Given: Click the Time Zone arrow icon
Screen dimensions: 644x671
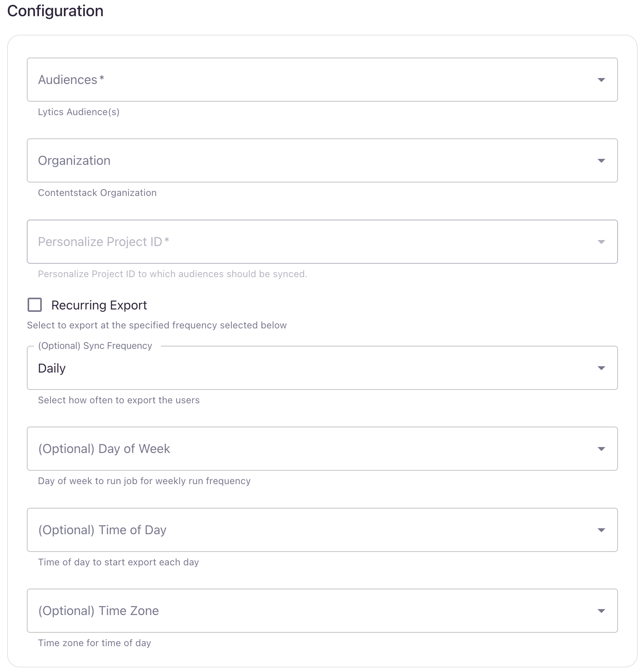Looking at the screenshot, I should pos(601,611).
